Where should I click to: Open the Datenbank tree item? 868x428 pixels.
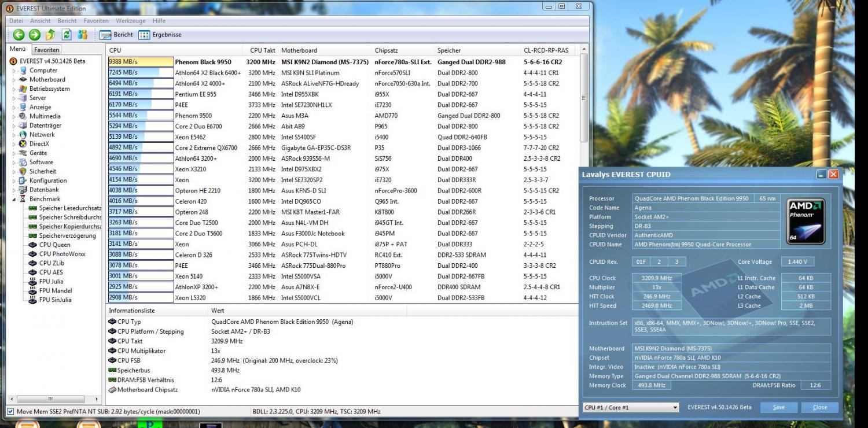pyautogui.click(x=44, y=190)
